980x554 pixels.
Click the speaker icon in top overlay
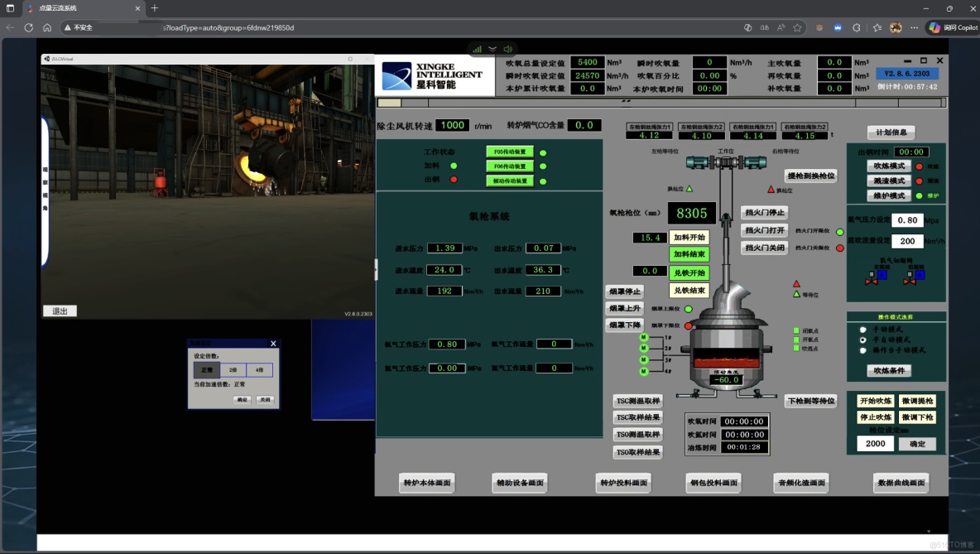[x=507, y=49]
